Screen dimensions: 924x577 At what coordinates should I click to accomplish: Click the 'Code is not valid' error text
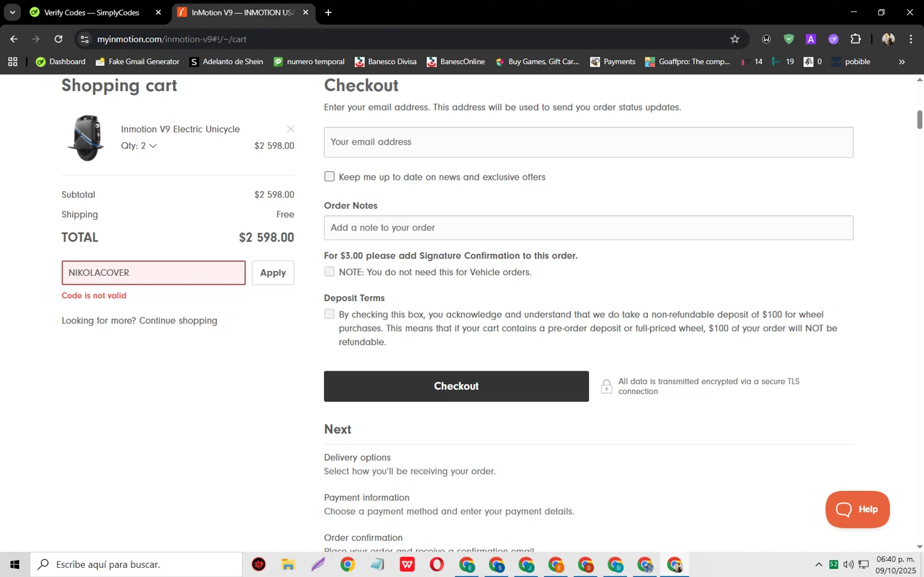coord(94,296)
